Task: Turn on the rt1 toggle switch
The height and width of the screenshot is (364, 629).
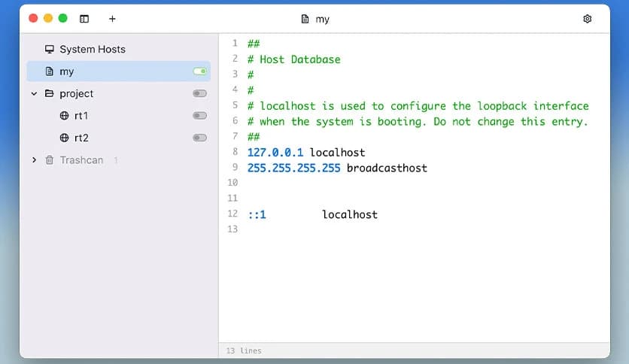Action: pyautogui.click(x=199, y=116)
